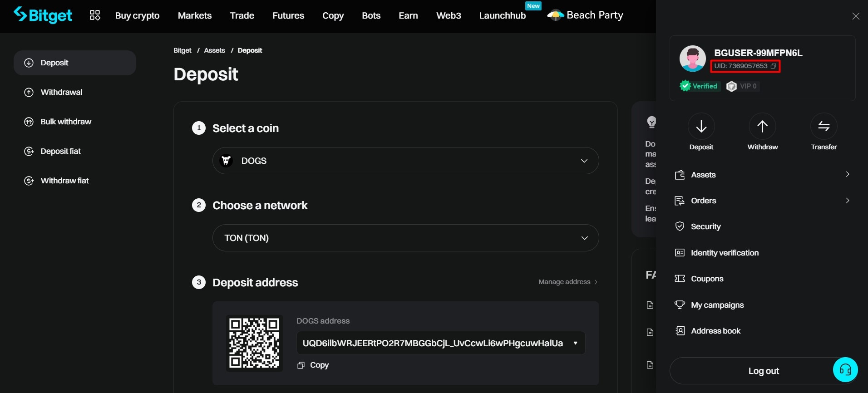Select Bulk withdraw in the sidebar
Screen dimensions: 868x393
tap(75, 122)
